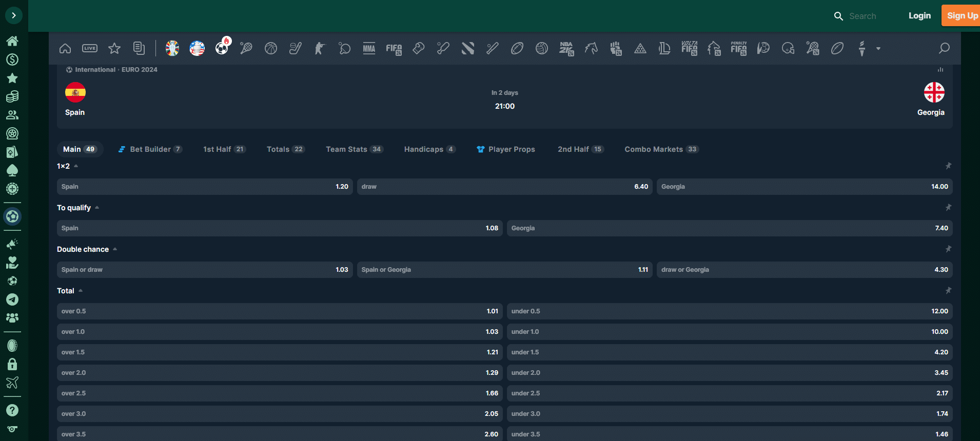Select the Penalty FIFA 24 icon
The height and width of the screenshot is (441, 980).
coord(739,48)
